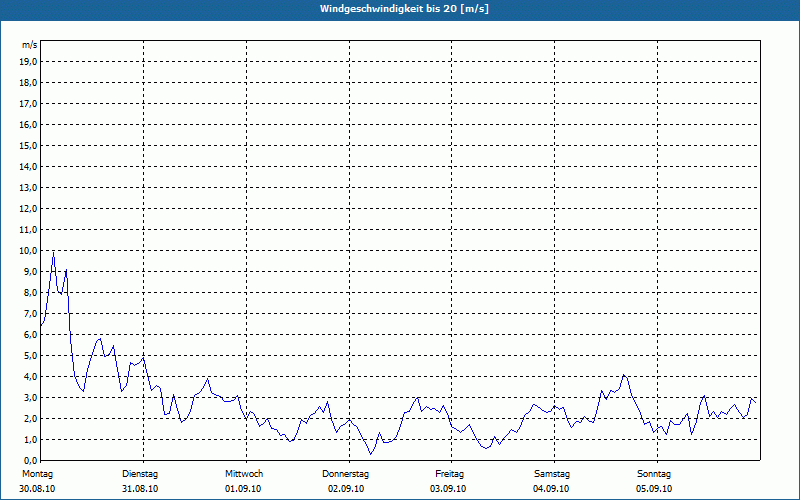Select the 2,0 y-axis label
Viewport: 800px width, 500px height.
(30, 418)
